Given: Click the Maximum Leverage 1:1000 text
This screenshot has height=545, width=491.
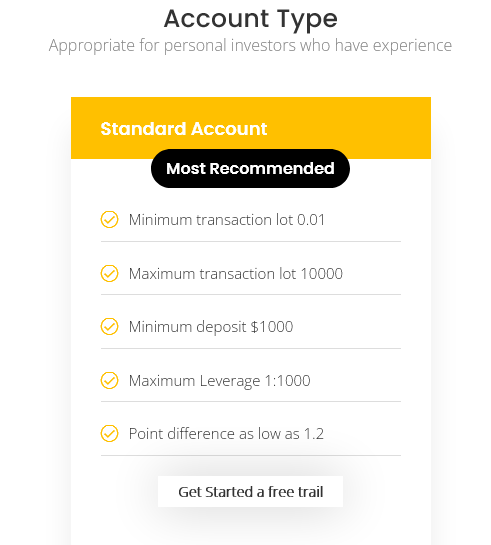Looking at the screenshot, I should pos(220,381).
